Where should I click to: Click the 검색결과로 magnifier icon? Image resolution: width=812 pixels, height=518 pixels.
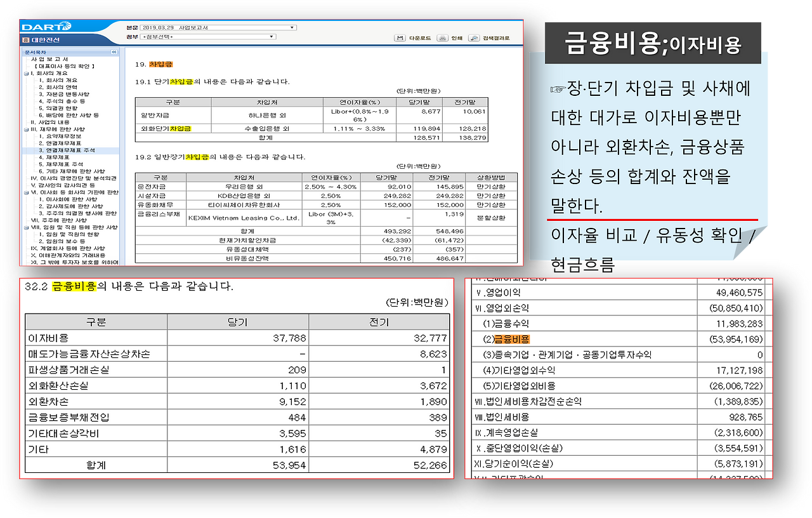point(474,38)
